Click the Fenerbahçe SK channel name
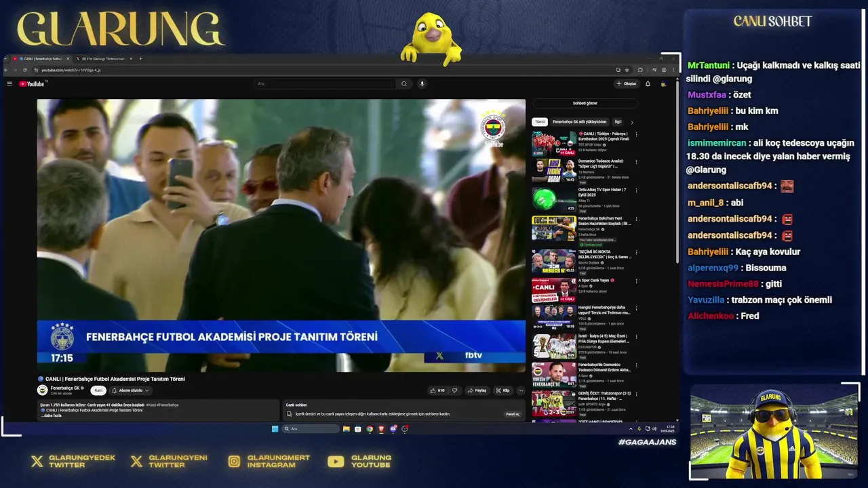The height and width of the screenshot is (488, 868). coord(64,388)
